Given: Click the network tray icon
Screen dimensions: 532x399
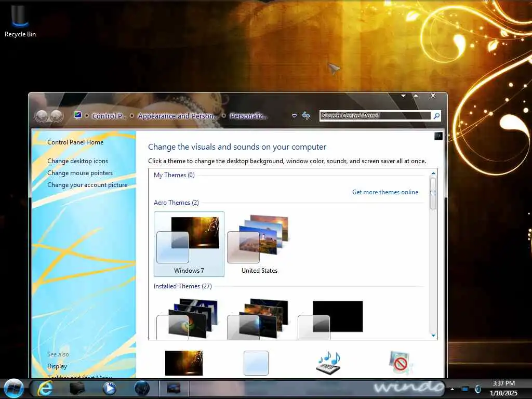Looking at the screenshot, I should pos(465,389).
